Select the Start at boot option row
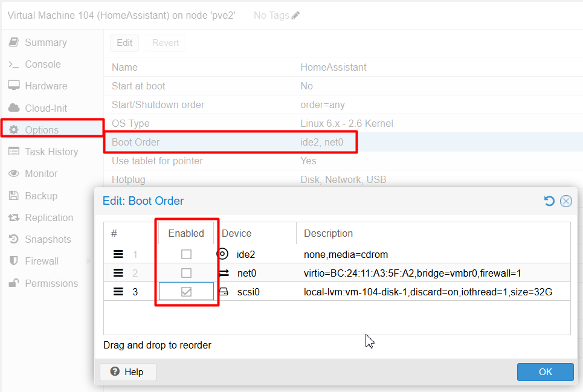583x392 pixels. point(343,86)
